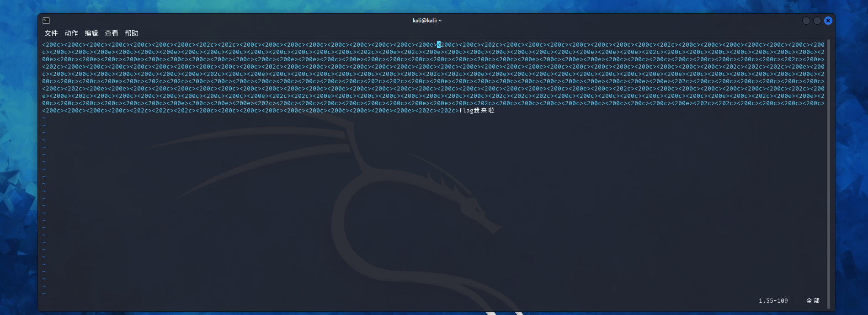Viewport: 868px width, 315px height.
Task: Open the 帮助 (Help) menu
Action: pyautogui.click(x=131, y=33)
